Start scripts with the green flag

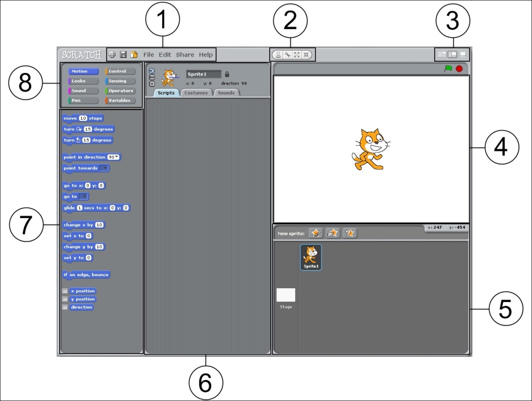448,69
